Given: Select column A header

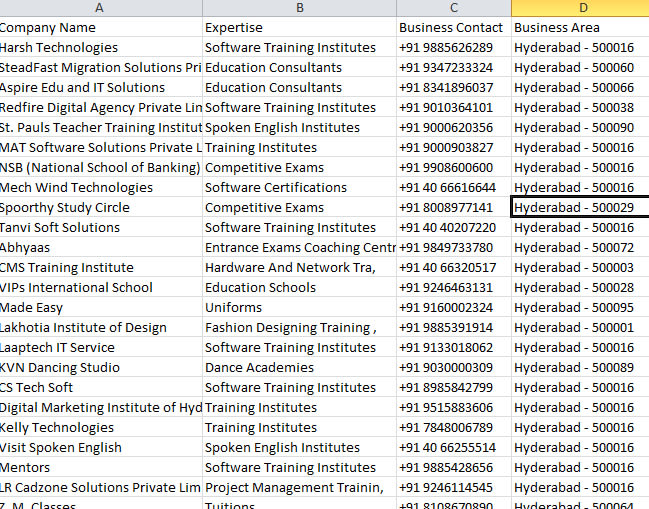Looking at the screenshot, I should [x=101, y=8].
